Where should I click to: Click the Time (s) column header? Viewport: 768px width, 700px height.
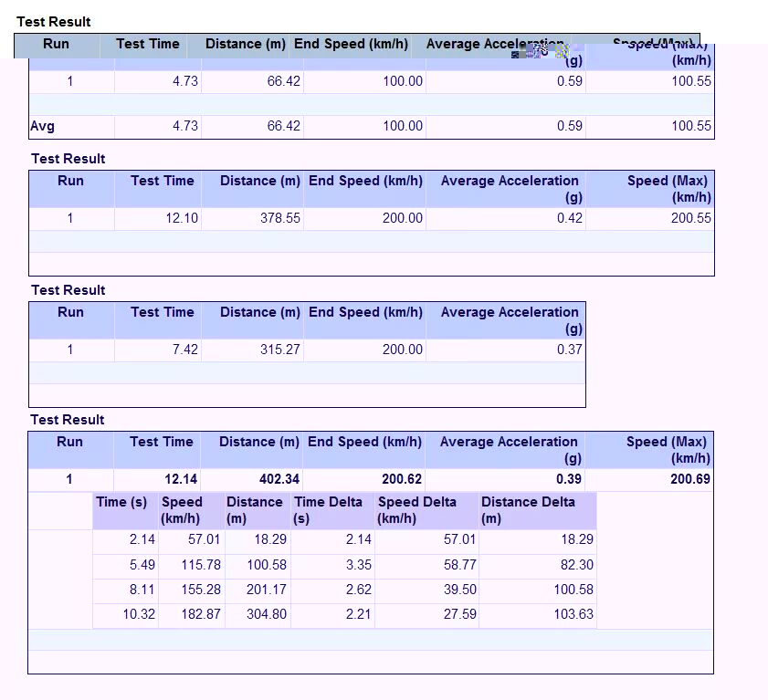(x=121, y=502)
